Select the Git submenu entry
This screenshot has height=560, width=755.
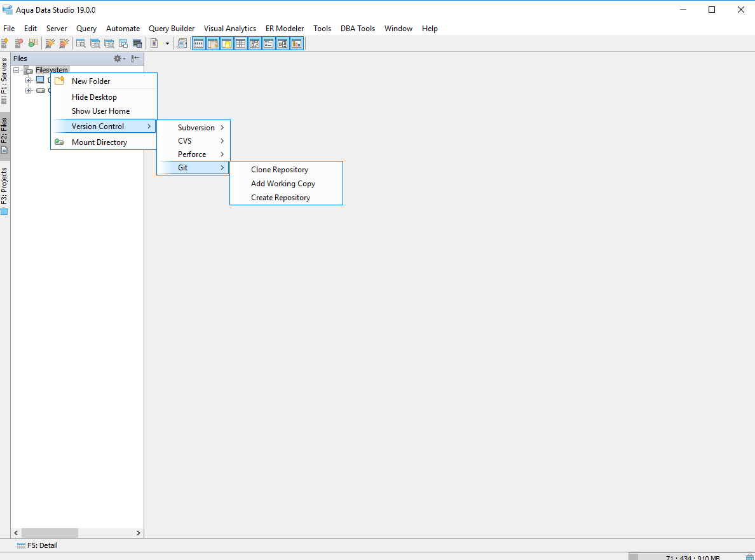click(x=193, y=168)
